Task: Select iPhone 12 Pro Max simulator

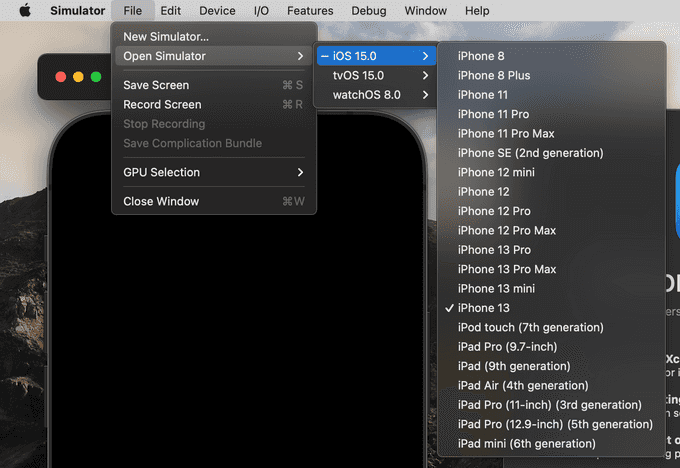Action: 552,230
